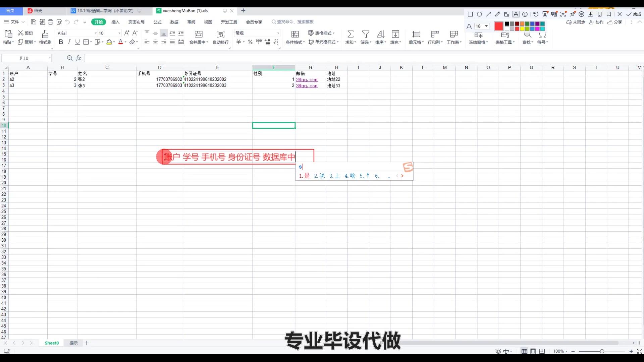Click the fill color bucket icon
Viewport: 644px width, 362px height.
coord(109,42)
